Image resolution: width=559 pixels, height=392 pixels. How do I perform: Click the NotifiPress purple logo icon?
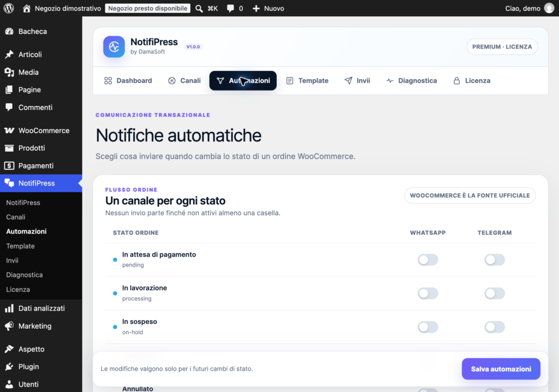point(114,47)
